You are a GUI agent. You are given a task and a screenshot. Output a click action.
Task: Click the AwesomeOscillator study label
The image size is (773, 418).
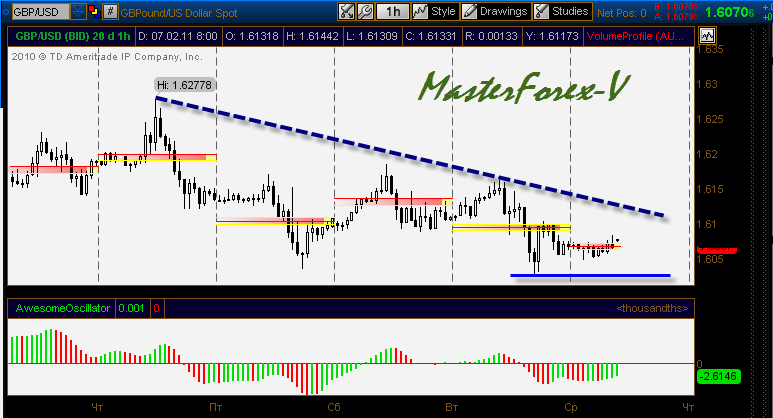click(x=63, y=309)
